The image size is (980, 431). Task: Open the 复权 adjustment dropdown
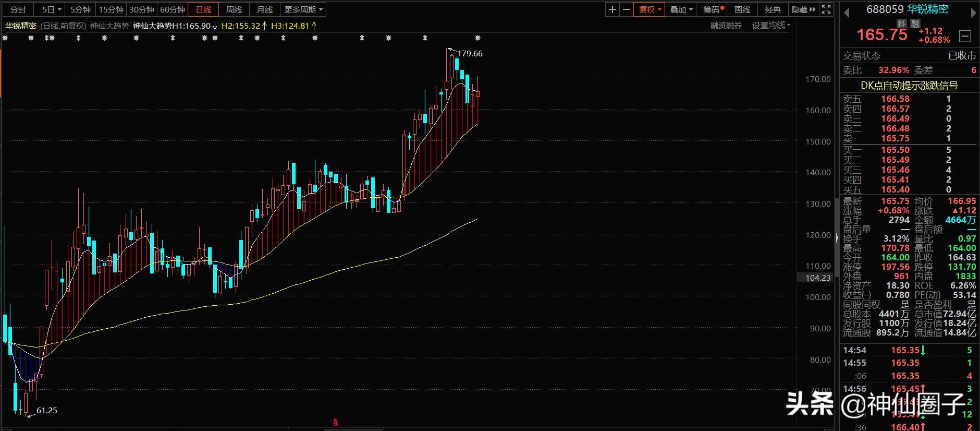point(649,9)
